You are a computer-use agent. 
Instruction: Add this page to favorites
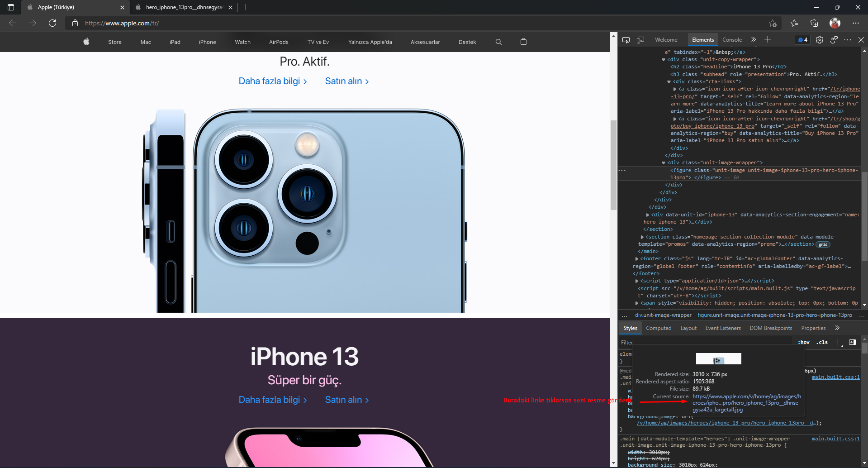(x=773, y=23)
